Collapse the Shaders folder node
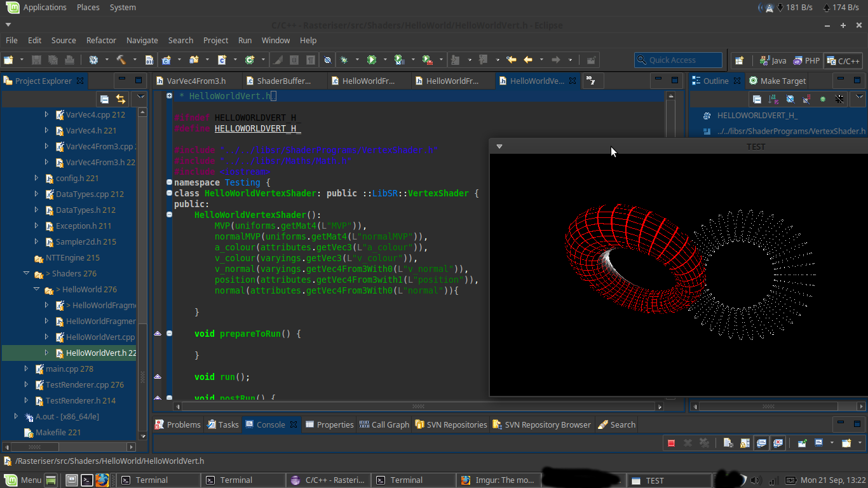Screen dimensions: 868x488 click(x=26, y=273)
